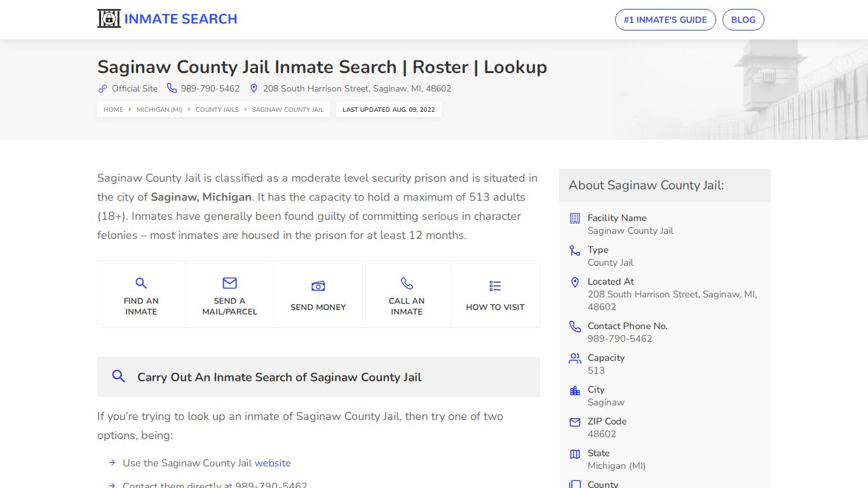The height and width of the screenshot is (488, 868).
Task: Click the map pin icon in header
Action: pyautogui.click(x=254, y=88)
